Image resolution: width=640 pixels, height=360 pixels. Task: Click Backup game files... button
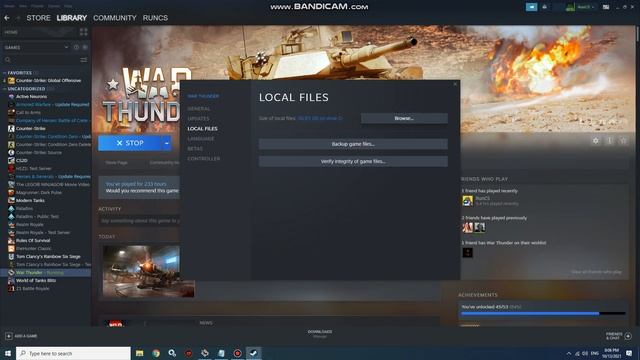tap(353, 144)
